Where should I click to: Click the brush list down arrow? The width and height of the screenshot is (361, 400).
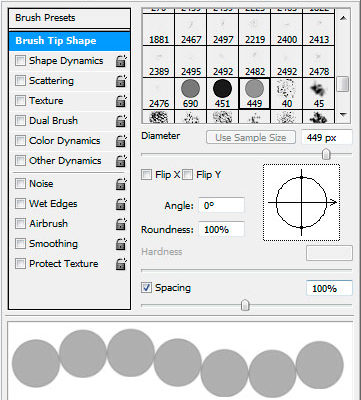(x=343, y=115)
